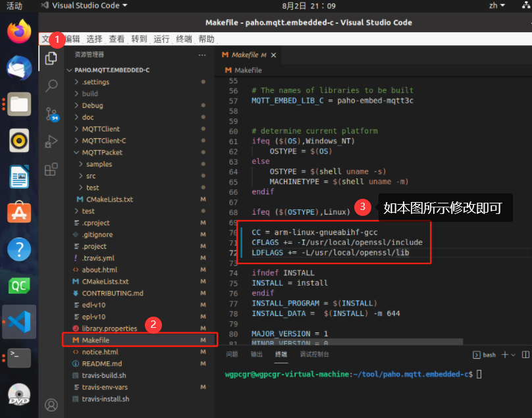Open Makefile in the explorer tree
The image size is (532, 418).
[140, 340]
